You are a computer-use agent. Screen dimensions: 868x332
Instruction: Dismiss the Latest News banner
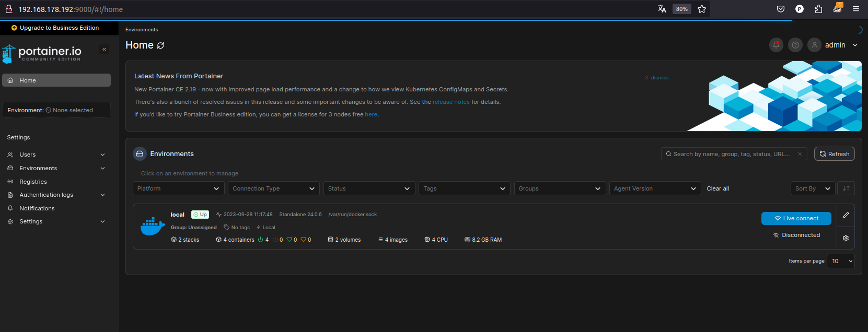656,78
